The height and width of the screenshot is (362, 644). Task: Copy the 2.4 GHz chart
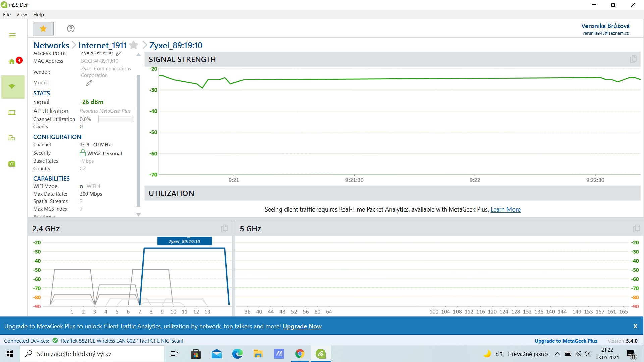click(224, 229)
